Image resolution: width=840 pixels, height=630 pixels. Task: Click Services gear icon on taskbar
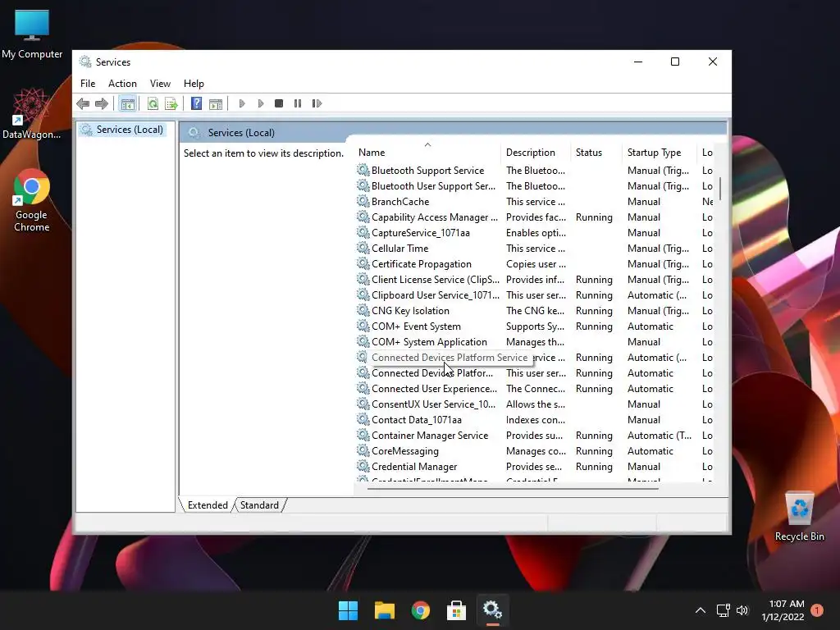[x=492, y=610]
